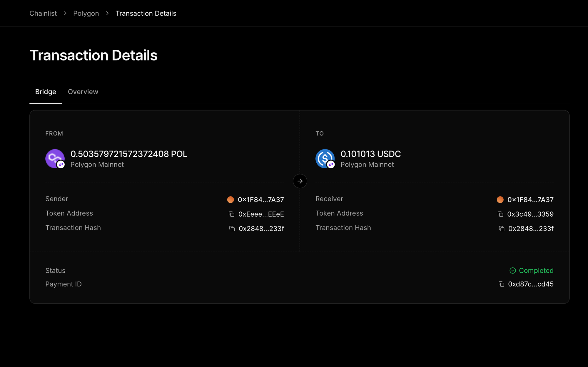Open sender address 0x1F84...7A37

(x=261, y=200)
